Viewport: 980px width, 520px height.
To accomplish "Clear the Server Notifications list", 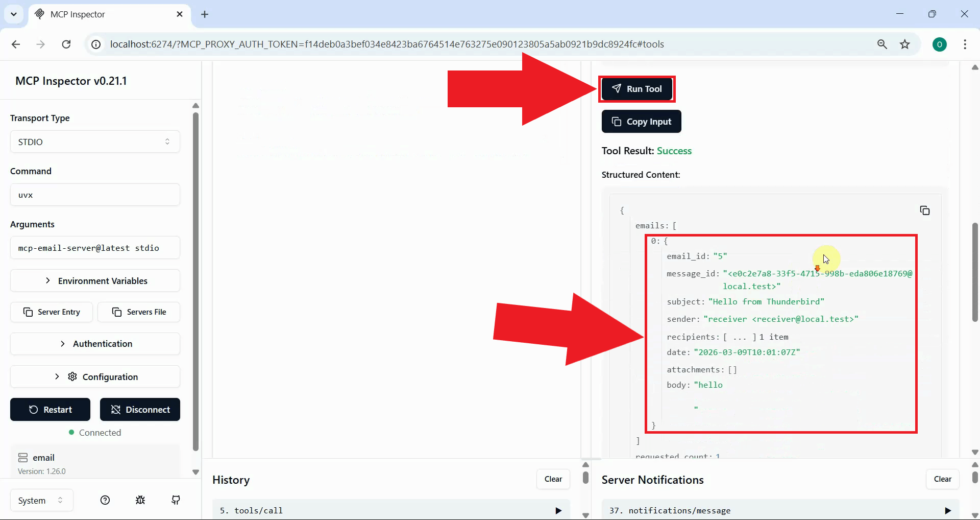I will [x=942, y=479].
